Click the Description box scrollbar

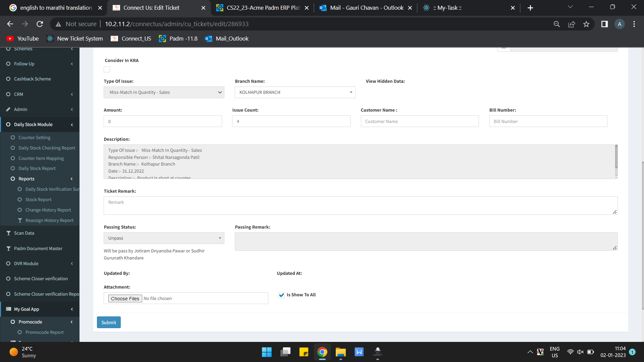616,157
